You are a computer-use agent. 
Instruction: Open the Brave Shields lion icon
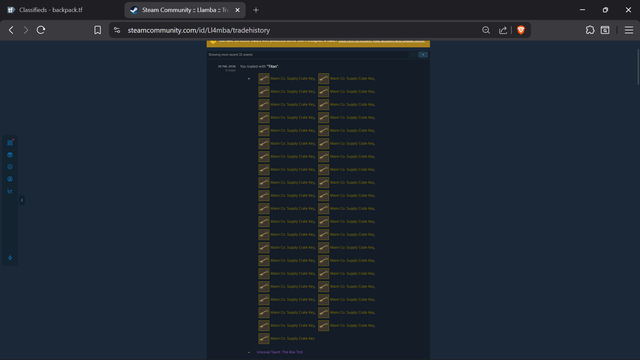click(x=521, y=30)
